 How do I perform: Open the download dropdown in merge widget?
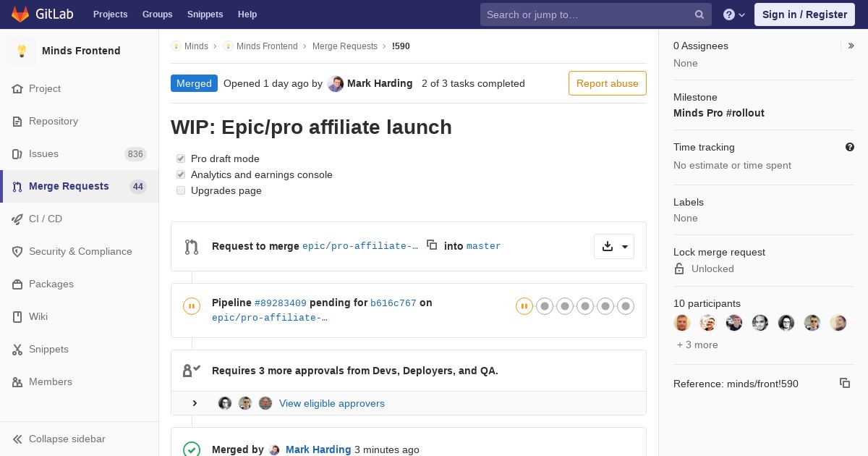[x=614, y=246]
